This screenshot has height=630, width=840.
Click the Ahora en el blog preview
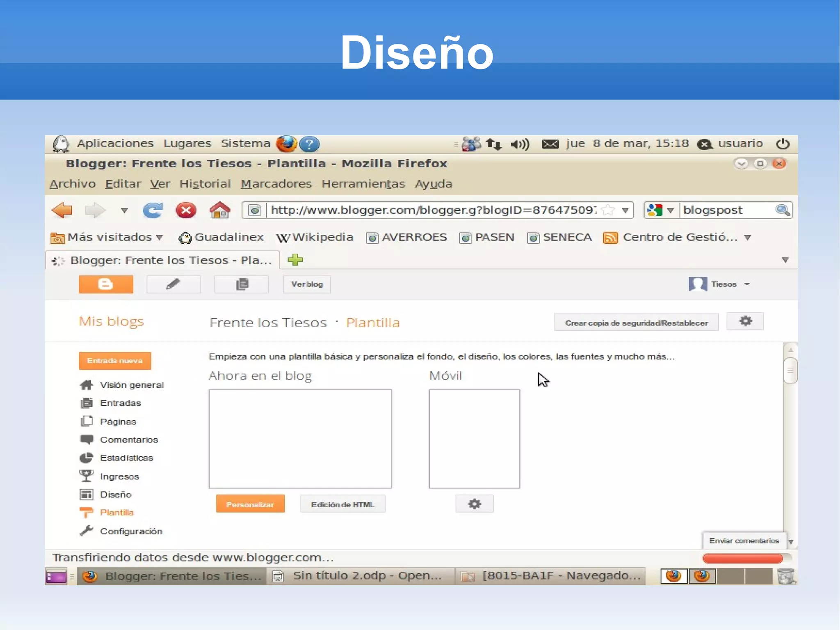tap(300, 439)
